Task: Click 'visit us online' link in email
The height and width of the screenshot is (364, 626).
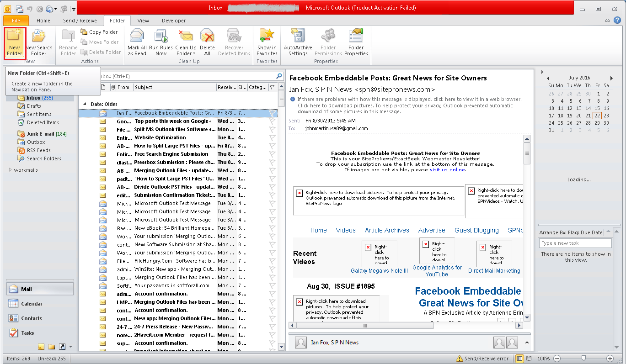Action: point(448,169)
